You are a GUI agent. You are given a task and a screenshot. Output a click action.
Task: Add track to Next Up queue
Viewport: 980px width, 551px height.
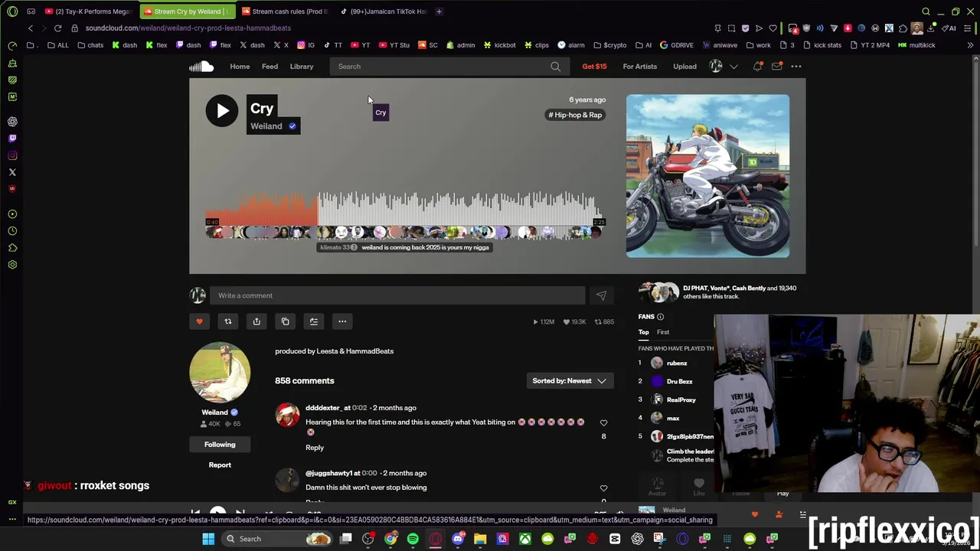point(313,321)
